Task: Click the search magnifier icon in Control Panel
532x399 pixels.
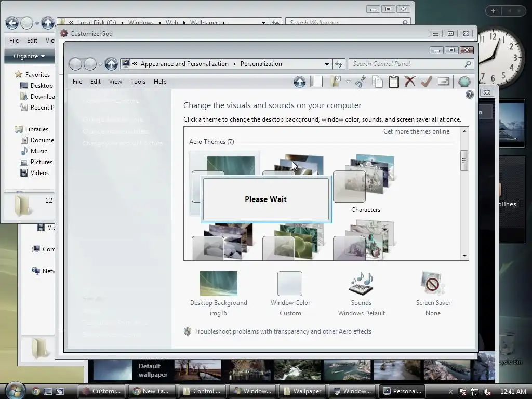Action: (468, 64)
